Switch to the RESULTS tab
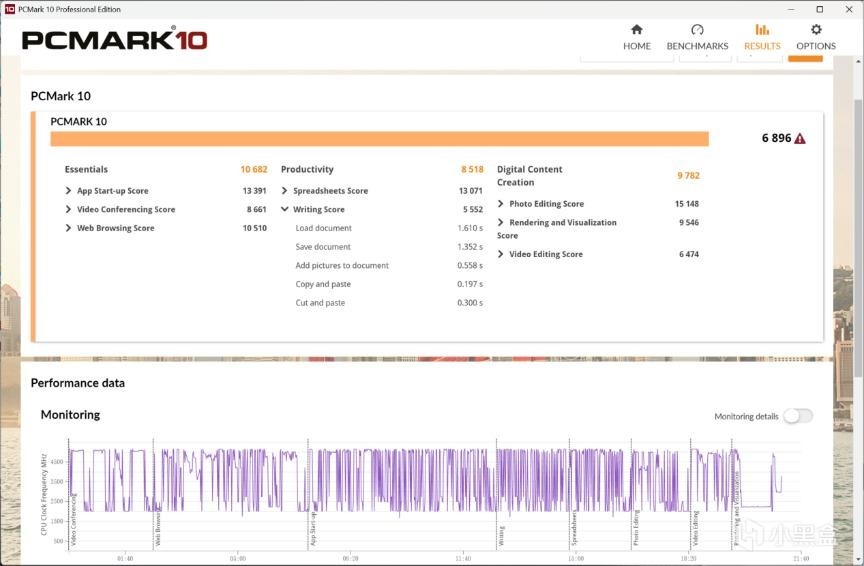 tap(762, 37)
